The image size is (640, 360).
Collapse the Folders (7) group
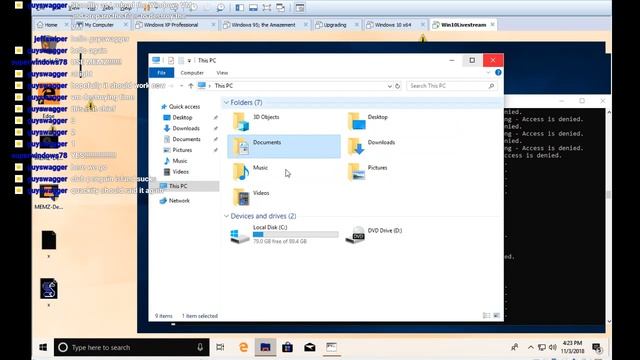[226, 102]
